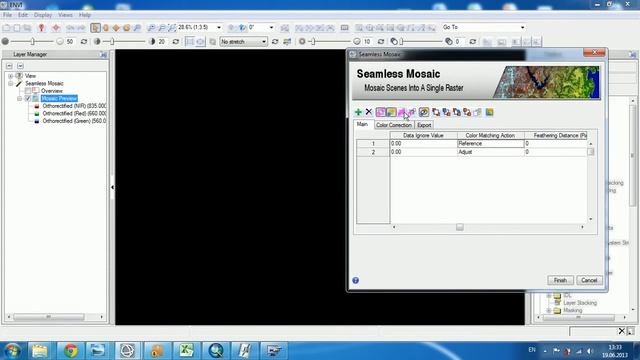Viewport: 640px width, 360px height.
Task: Click the Reset Transparency refresh icon
Action: (x=473, y=42)
